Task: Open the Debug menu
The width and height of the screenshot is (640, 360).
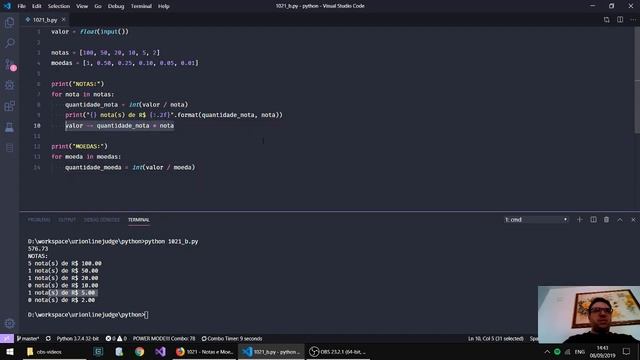Action: (116, 6)
